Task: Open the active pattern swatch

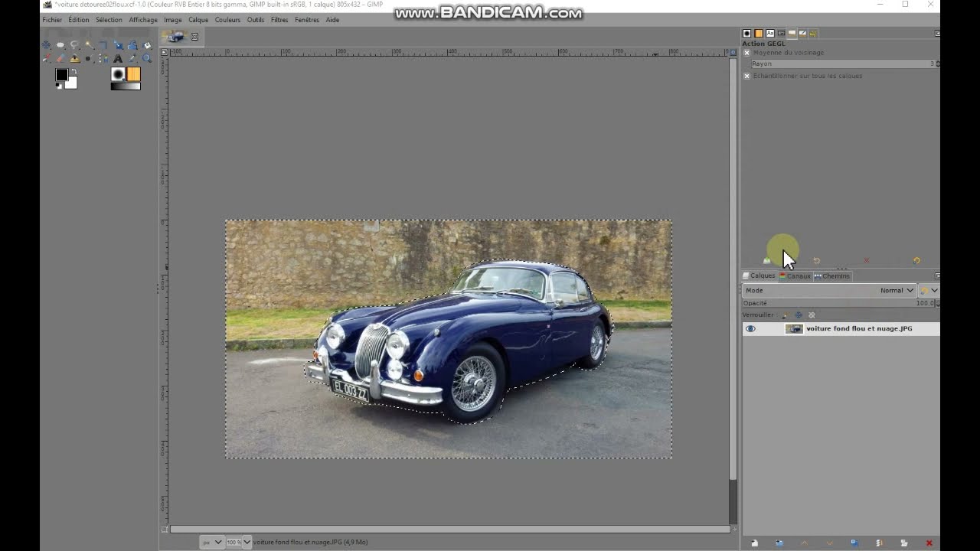Action: (x=133, y=74)
